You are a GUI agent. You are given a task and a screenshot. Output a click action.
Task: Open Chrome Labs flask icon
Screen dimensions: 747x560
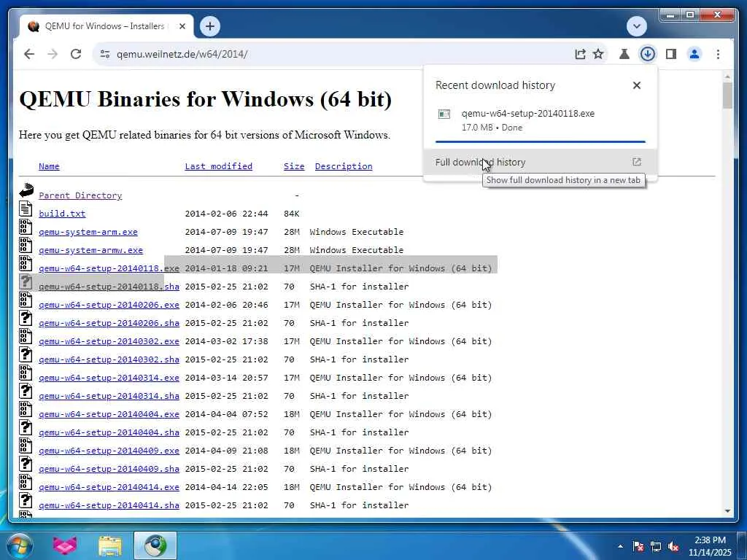coord(624,54)
